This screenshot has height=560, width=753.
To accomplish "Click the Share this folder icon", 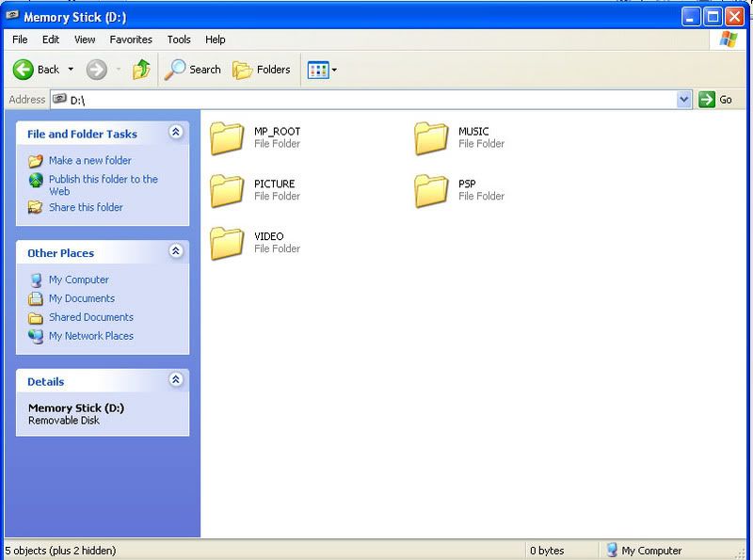I will tap(35, 207).
